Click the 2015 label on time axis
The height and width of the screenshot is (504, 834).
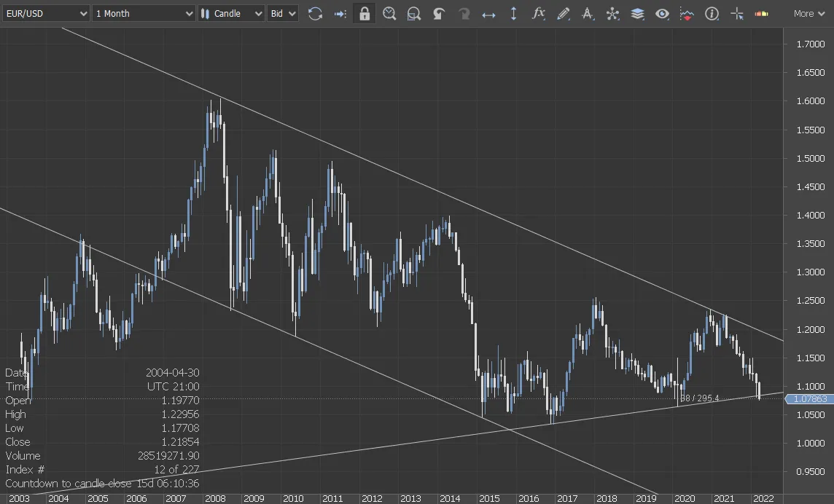[x=489, y=498]
